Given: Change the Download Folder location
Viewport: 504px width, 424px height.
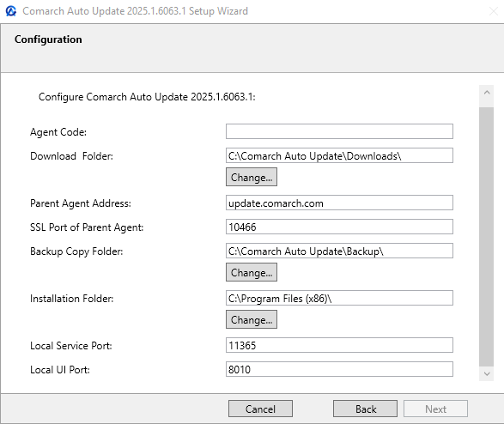Looking at the screenshot, I should click(x=252, y=177).
